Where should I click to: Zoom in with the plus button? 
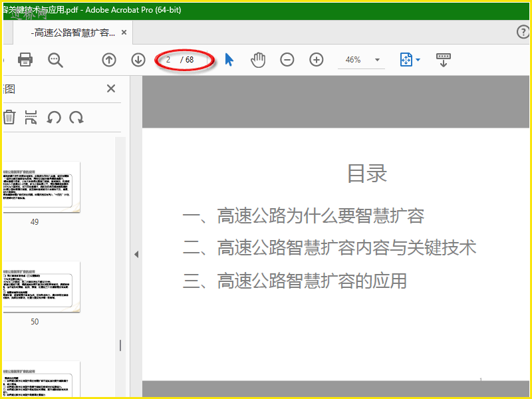317,60
